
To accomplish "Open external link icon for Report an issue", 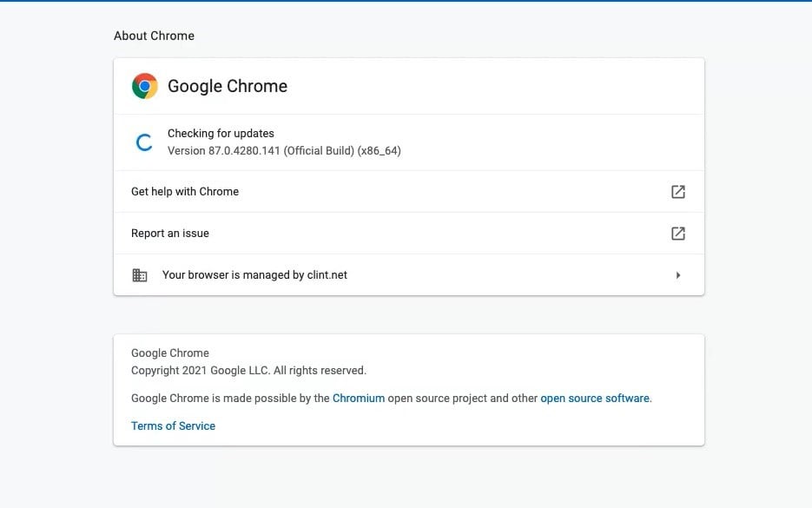I will [x=678, y=234].
